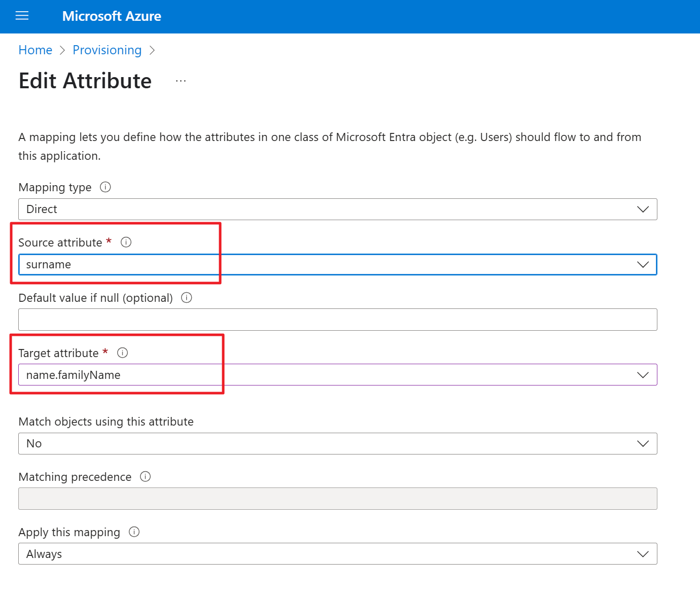Click the Default value info icon
700x595 pixels.
coord(187,298)
